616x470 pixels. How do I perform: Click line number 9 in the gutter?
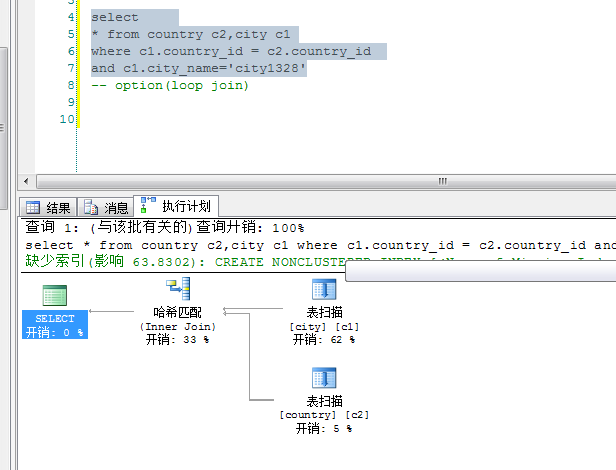(71, 102)
